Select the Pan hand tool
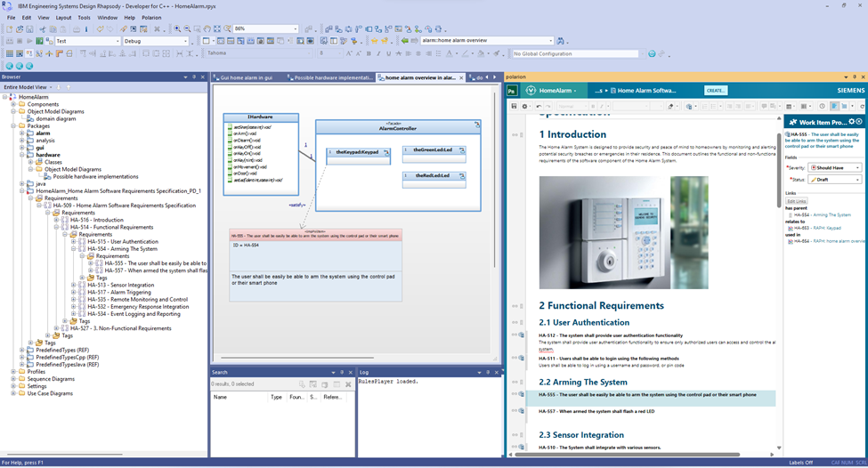Viewport: 868px width, 468px height. pyautogui.click(x=207, y=28)
